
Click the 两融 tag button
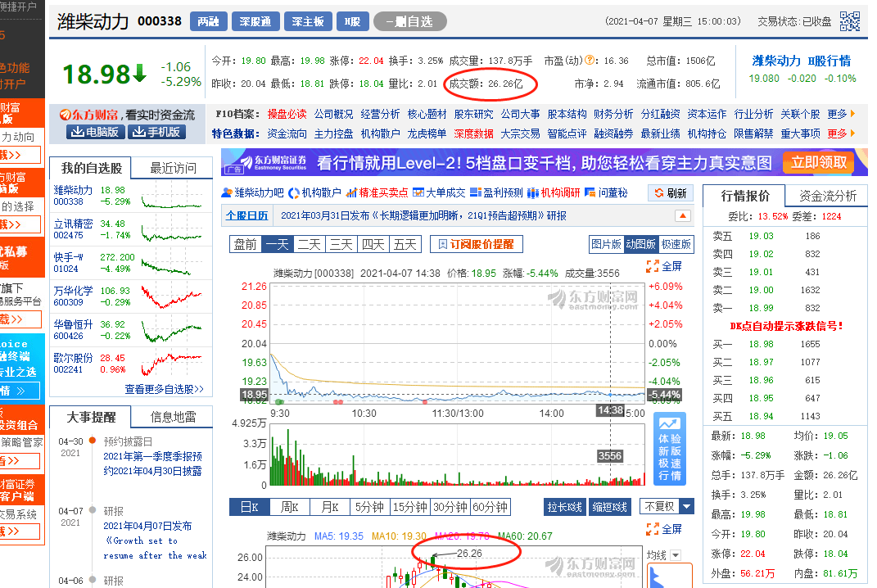tap(207, 21)
